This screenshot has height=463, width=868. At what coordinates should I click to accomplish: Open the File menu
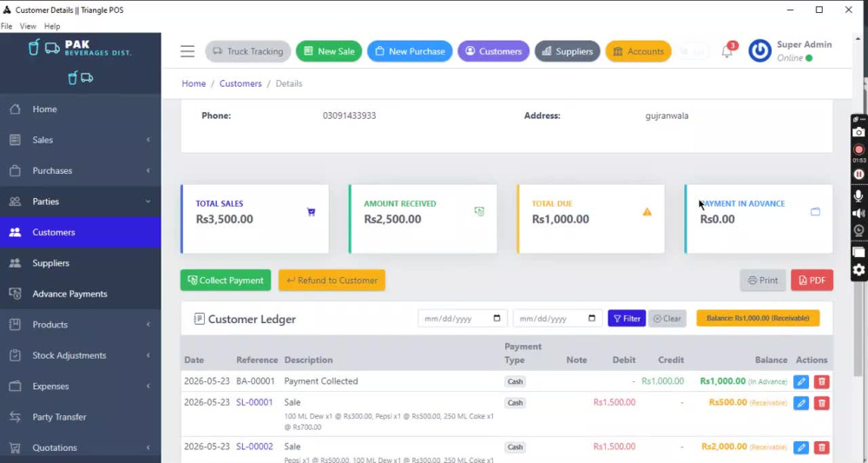(7, 26)
